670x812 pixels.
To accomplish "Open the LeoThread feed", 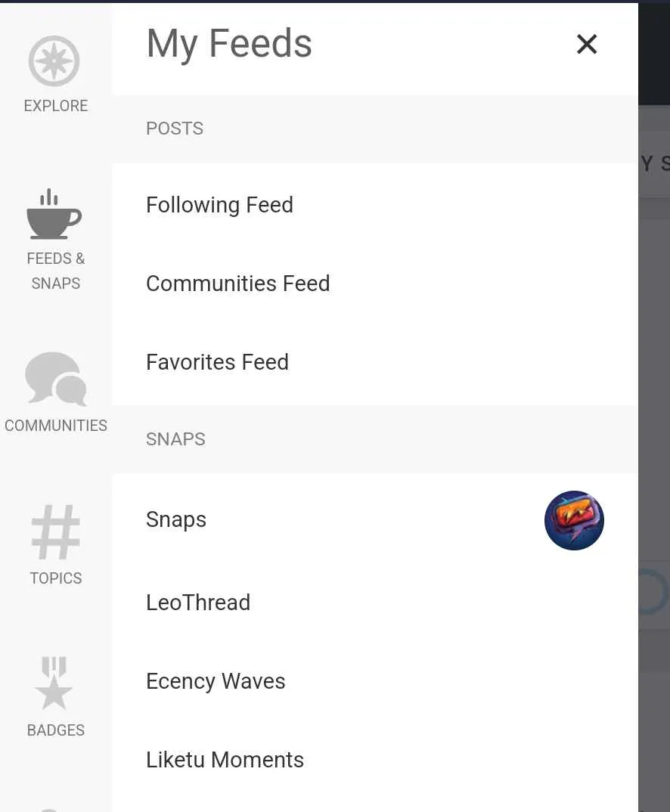I will pos(375,603).
